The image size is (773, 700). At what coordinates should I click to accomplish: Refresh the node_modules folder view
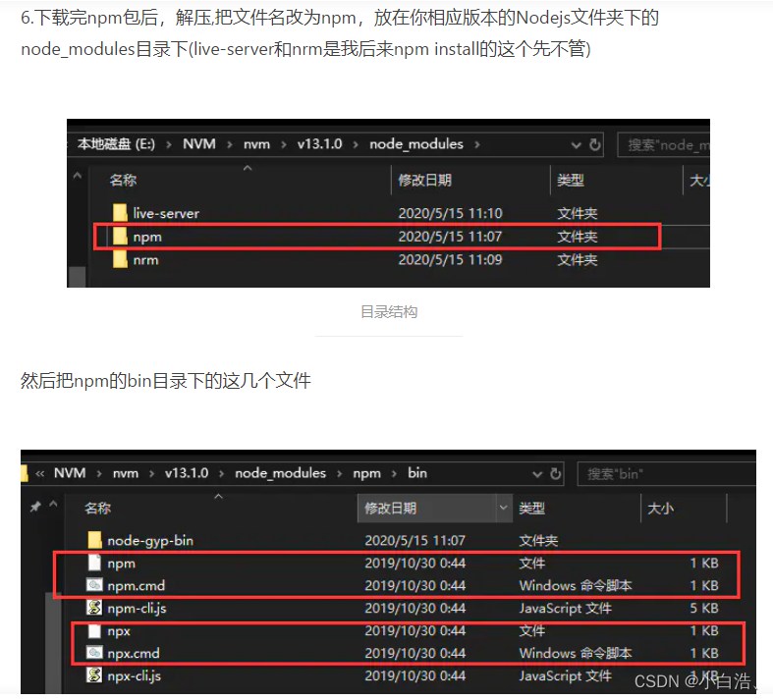[595, 145]
